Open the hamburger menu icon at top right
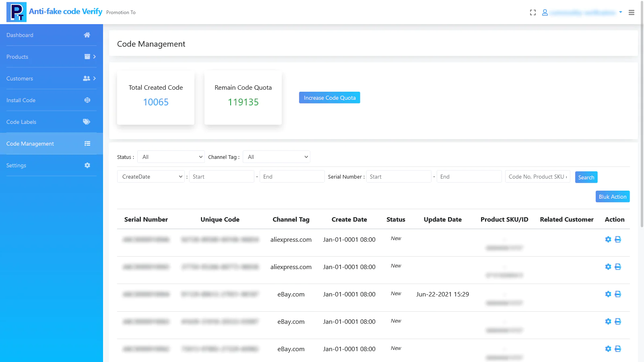644x362 pixels. (x=632, y=12)
